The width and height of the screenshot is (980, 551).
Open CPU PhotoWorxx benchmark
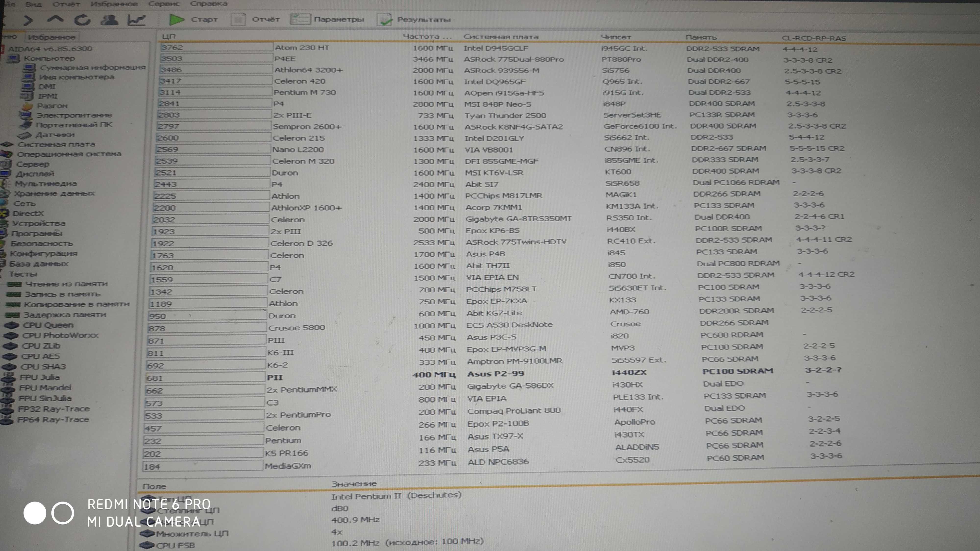(x=60, y=335)
